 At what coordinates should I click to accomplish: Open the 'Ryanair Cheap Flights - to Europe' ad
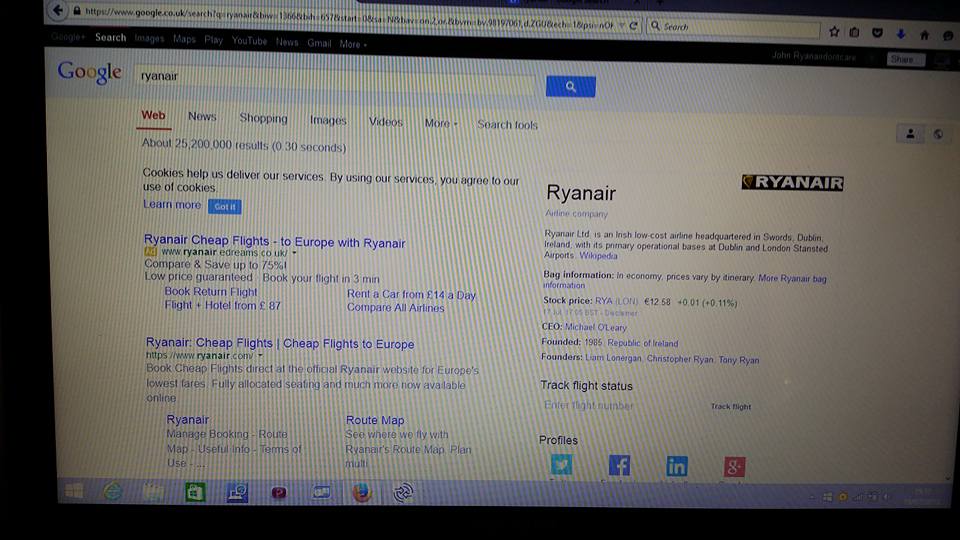pos(274,241)
